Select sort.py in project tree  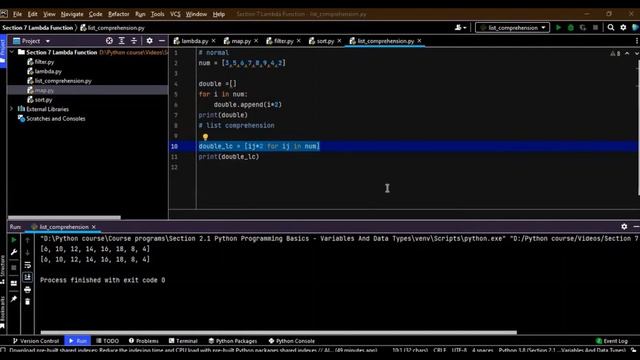(x=43, y=100)
